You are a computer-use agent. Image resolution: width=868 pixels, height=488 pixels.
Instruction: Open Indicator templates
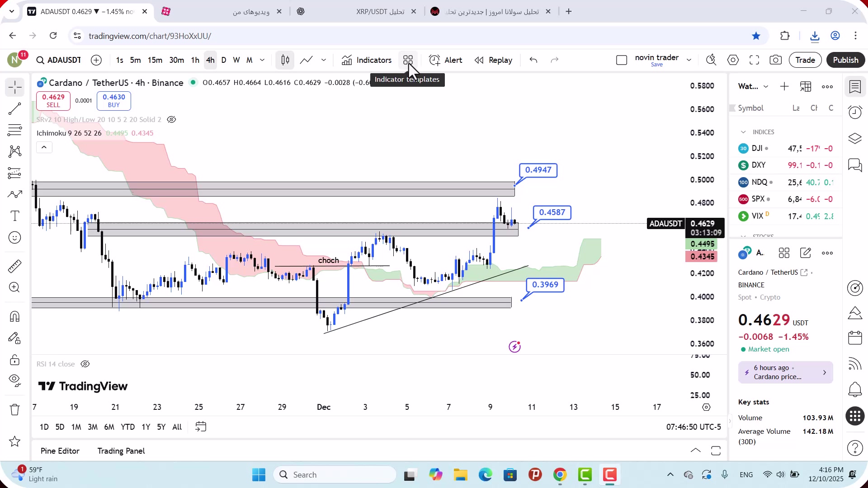pos(408,60)
